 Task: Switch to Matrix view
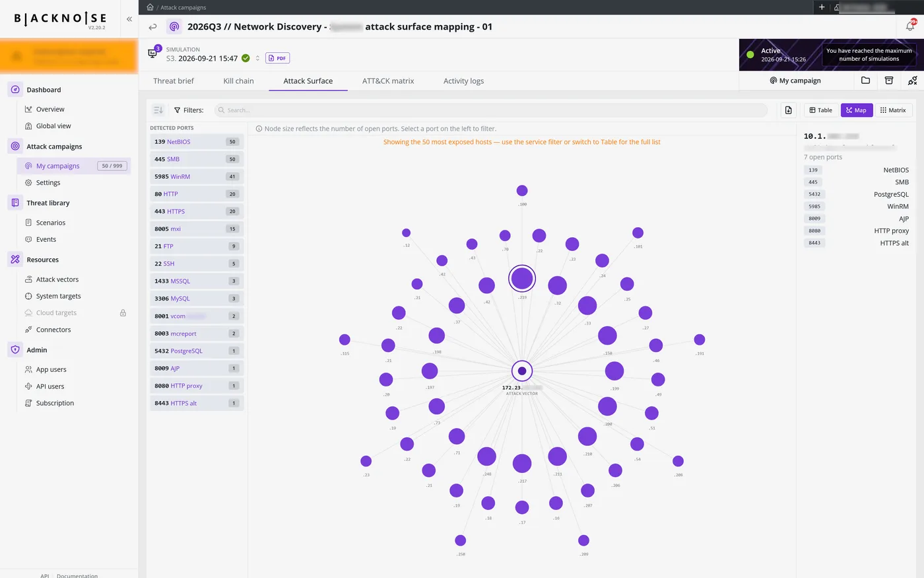(x=893, y=110)
